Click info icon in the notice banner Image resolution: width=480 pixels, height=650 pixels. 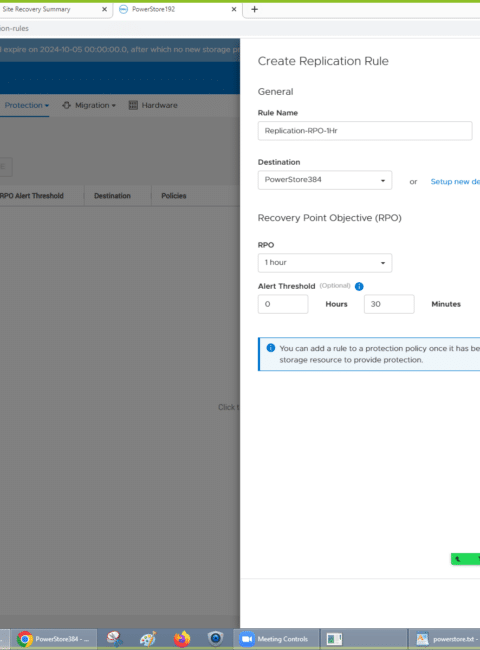[x=271, y=348]
